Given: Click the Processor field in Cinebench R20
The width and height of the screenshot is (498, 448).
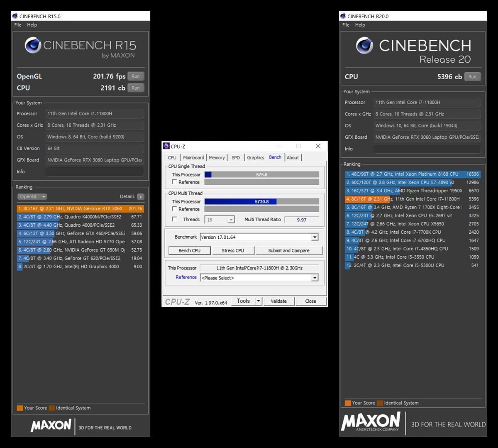Looking at the screenshot, I should [427, 102].
